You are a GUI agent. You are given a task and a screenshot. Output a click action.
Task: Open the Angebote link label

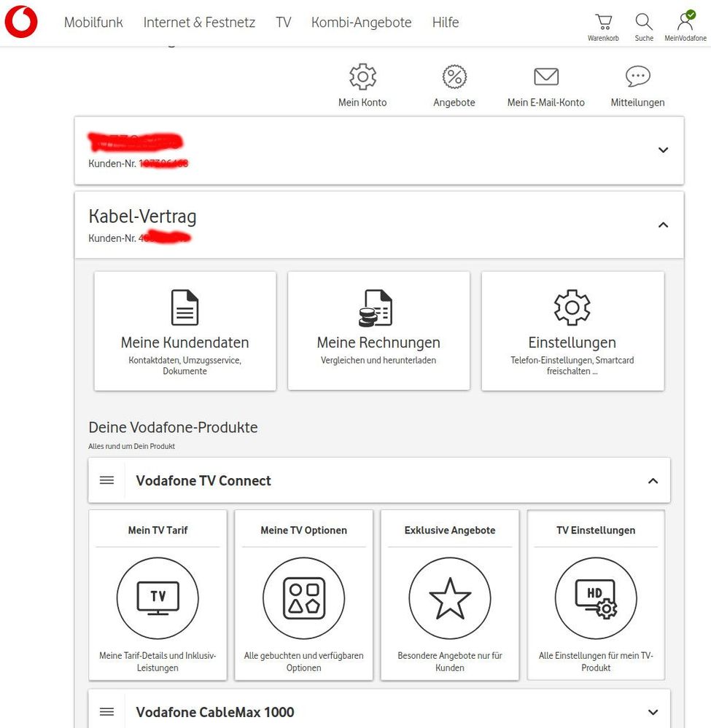click(x=454, y=103)
